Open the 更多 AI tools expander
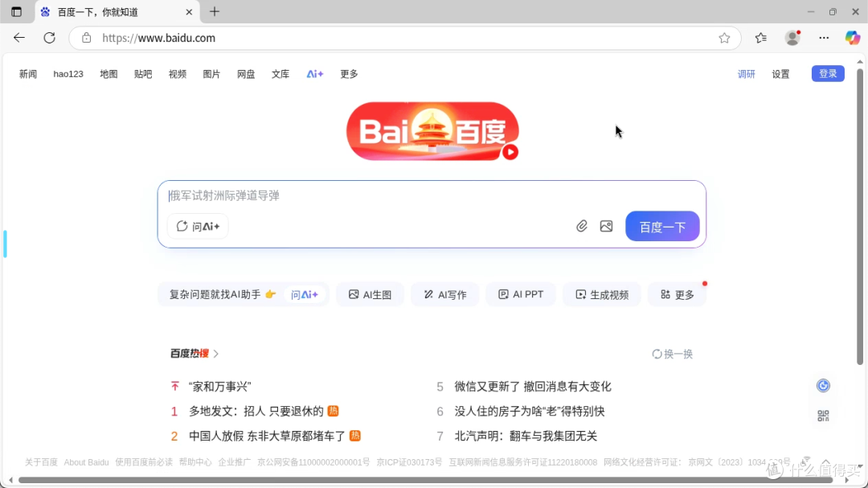868x488 pixels. point(677,294)
